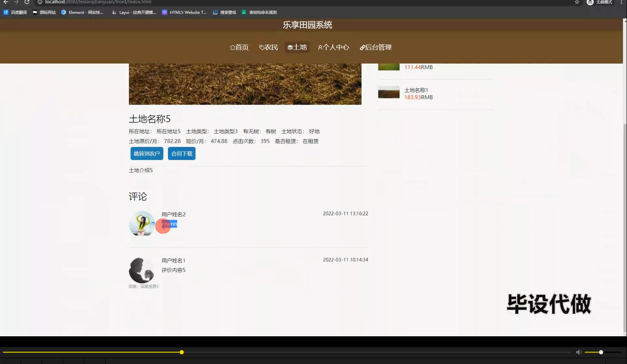
Task: Click the layers icon on 土地 tab
Action: pyautogui.click(x=290, y=47)
